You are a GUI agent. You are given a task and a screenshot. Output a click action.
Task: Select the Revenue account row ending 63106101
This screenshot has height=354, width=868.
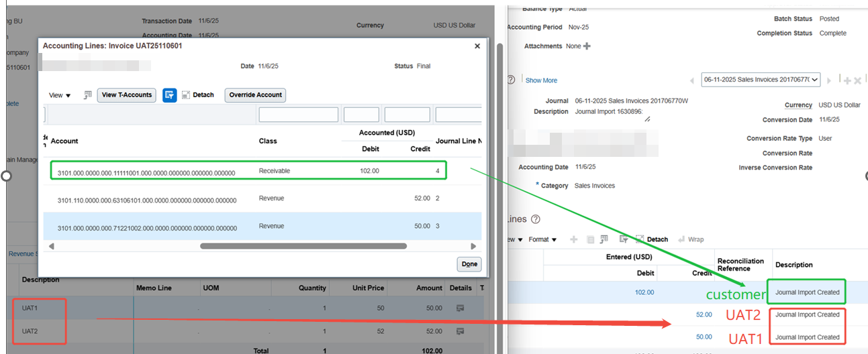tap(262, 198)
